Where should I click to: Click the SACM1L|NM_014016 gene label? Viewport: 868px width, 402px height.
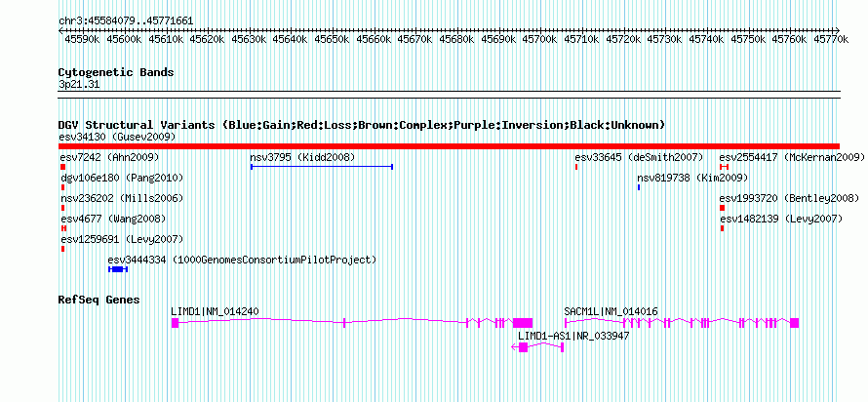click(611, 311)
